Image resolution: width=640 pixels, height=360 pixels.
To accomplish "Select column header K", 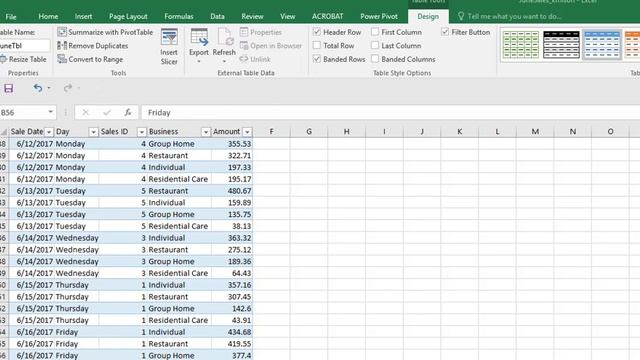I will tap(460, 131).
